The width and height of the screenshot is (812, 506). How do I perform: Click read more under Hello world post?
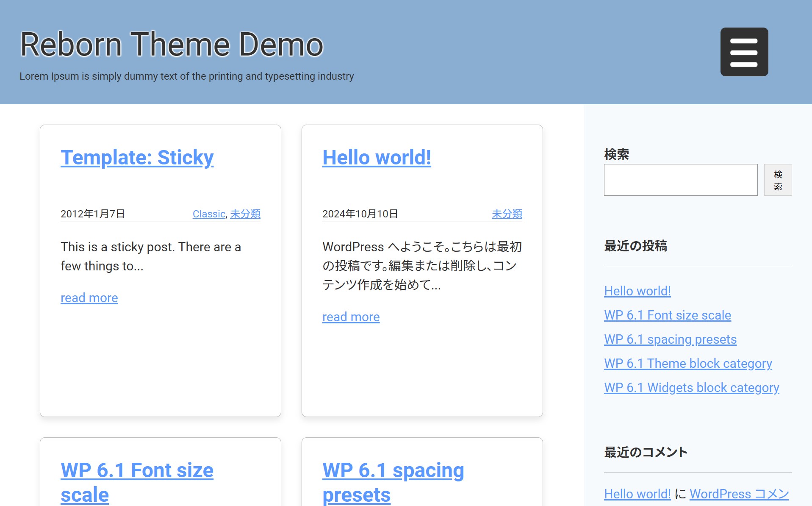(x=351, y=317)
